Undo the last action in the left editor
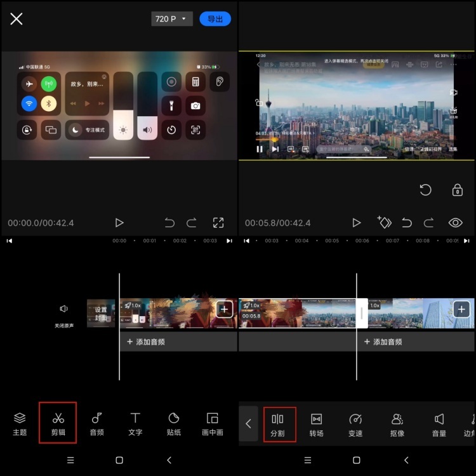Image resolution: width=476 pixels, height=476 pixels. (x=169, y=223)
